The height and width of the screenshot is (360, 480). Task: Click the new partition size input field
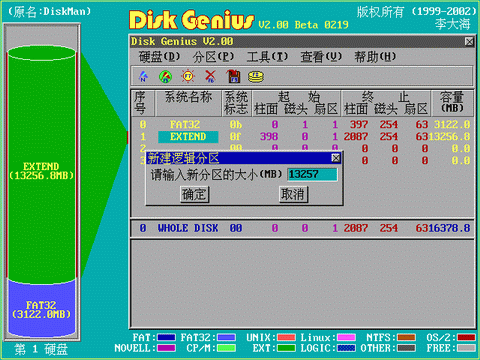point(312,174)
